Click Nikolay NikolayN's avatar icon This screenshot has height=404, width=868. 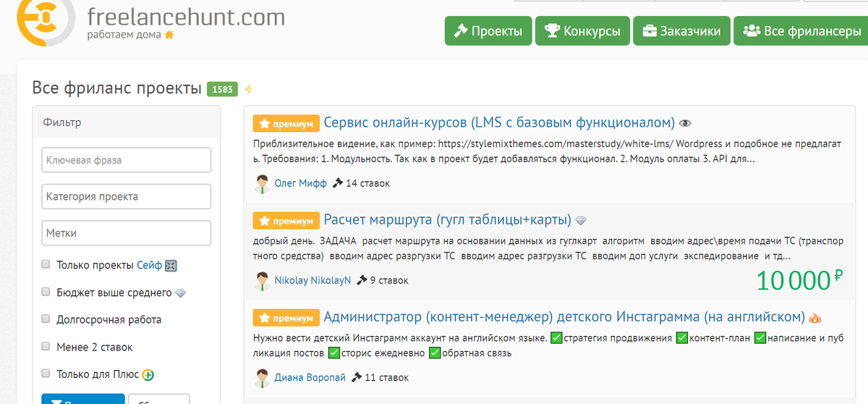point(262,281)
